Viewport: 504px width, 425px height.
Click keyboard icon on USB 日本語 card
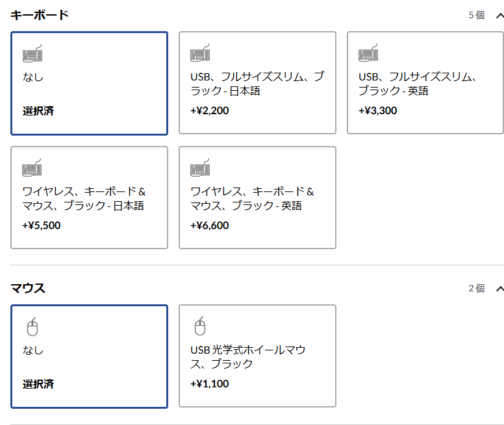pyautogui.click(x=200, y=53)
